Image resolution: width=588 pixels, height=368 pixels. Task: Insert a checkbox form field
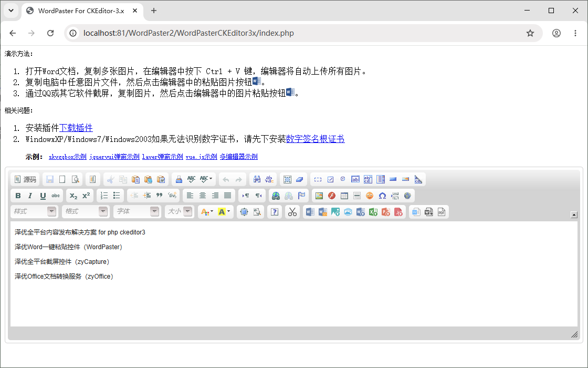point(330,179)
